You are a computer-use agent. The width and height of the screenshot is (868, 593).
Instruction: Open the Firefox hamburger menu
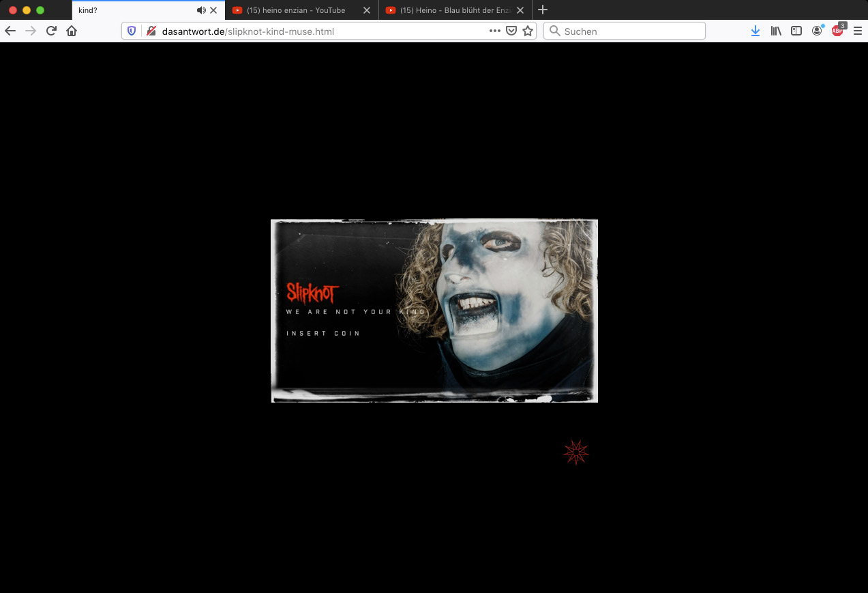pos(858,31)
